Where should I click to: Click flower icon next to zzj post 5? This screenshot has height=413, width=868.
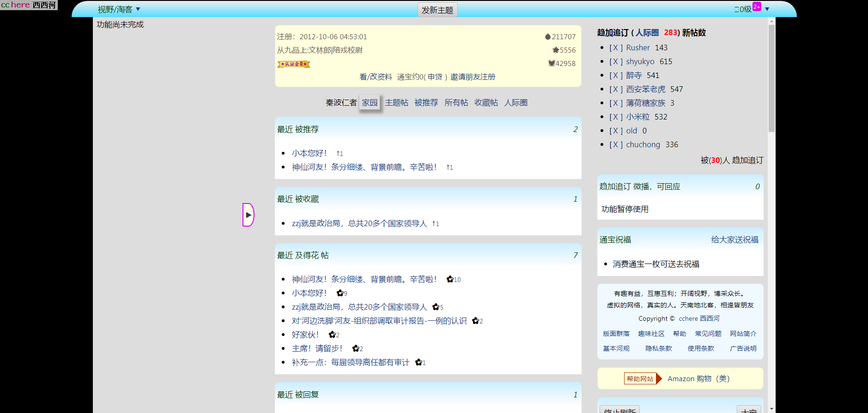436,307
